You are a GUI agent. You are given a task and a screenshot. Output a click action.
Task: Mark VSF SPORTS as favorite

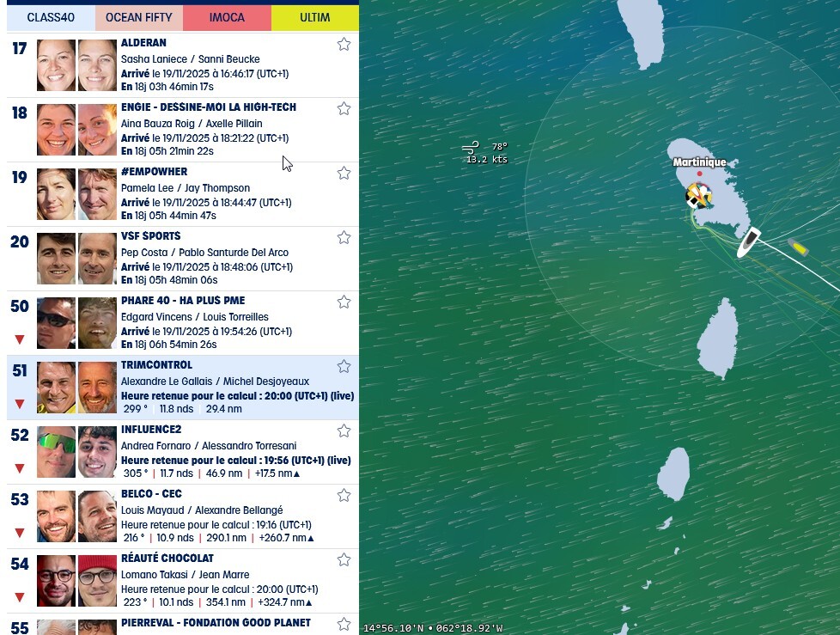(x=344, y=237)
